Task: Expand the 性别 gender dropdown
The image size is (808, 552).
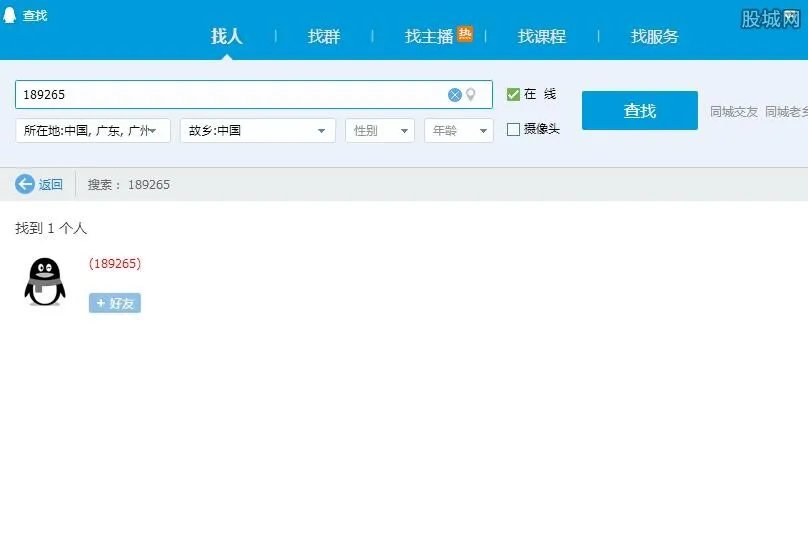Action: point(380,130)
